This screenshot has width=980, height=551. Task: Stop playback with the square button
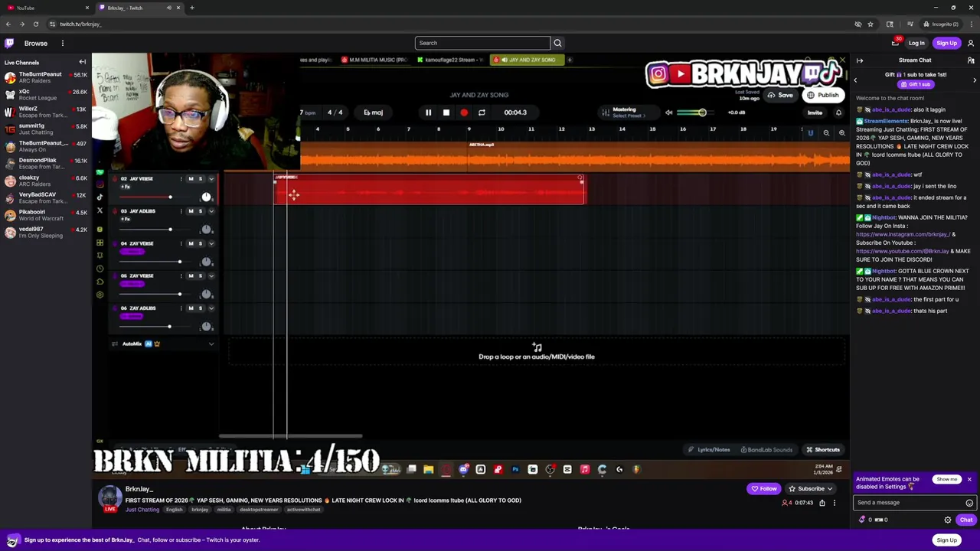pos(446,112)
